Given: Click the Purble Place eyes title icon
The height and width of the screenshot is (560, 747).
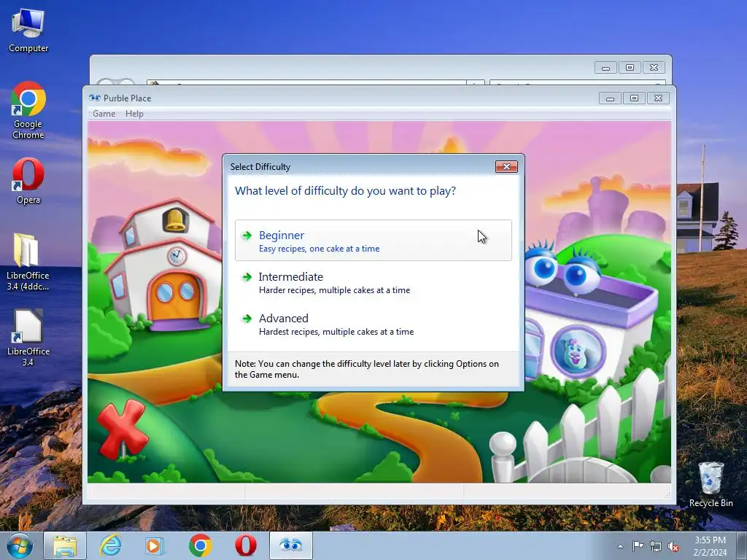Looking at the screenshot, I should pyautogui.click(x=95, y=98).
